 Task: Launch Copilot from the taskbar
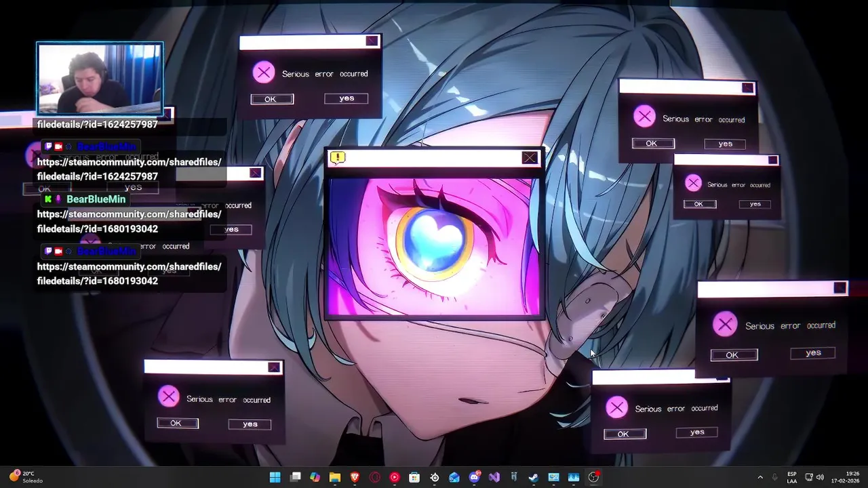click(315, 477)
